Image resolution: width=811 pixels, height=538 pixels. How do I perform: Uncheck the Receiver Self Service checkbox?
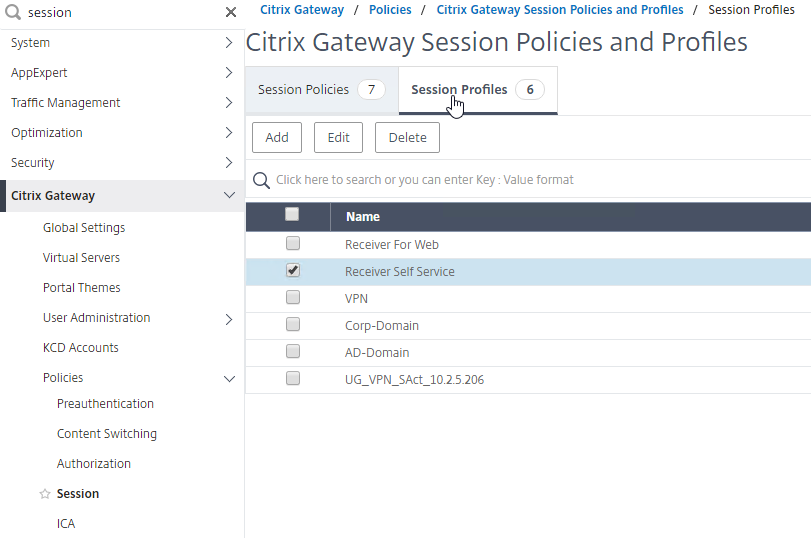[293, 271]
